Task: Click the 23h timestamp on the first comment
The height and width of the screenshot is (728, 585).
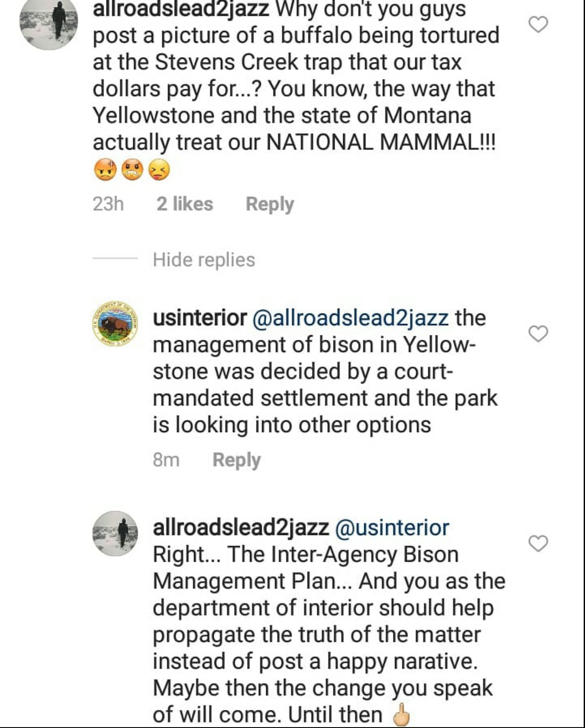Action: tap(108, 203)
